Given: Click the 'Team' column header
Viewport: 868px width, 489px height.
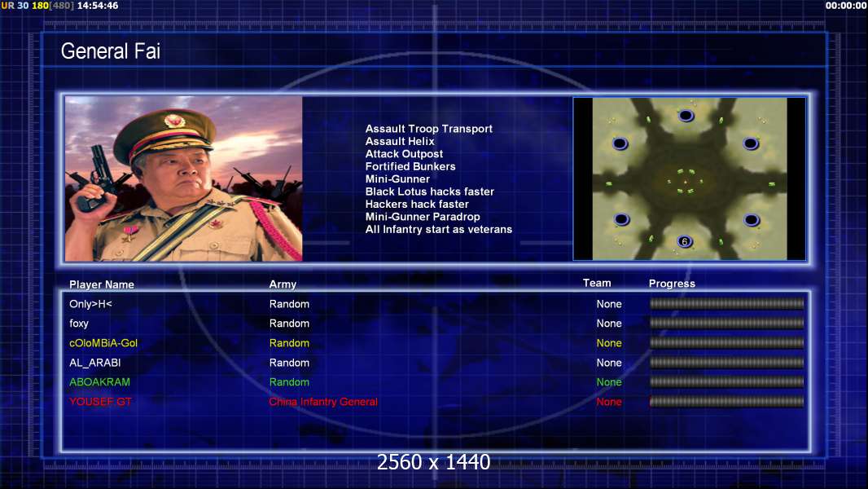Looking at the screenshot, I should pyautogui.click(x=597, y=283).
